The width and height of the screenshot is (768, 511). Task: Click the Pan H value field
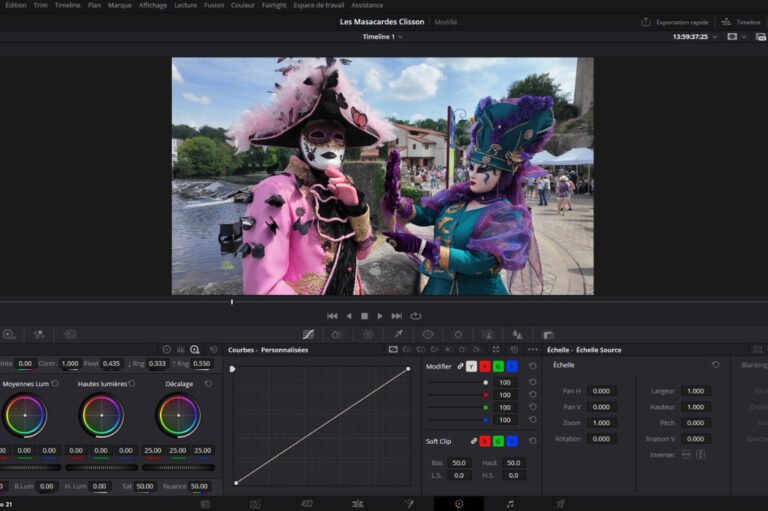(x=601, y=391)
